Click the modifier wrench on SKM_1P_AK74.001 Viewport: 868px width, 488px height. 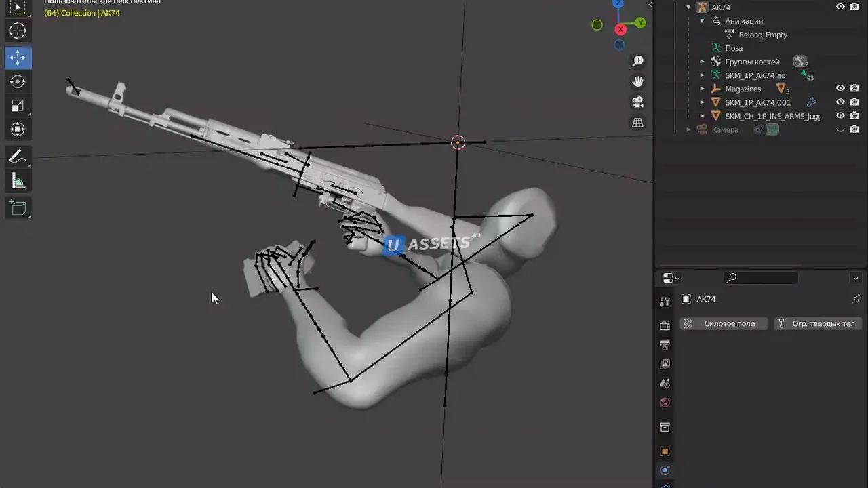click(x=811, y=102)
